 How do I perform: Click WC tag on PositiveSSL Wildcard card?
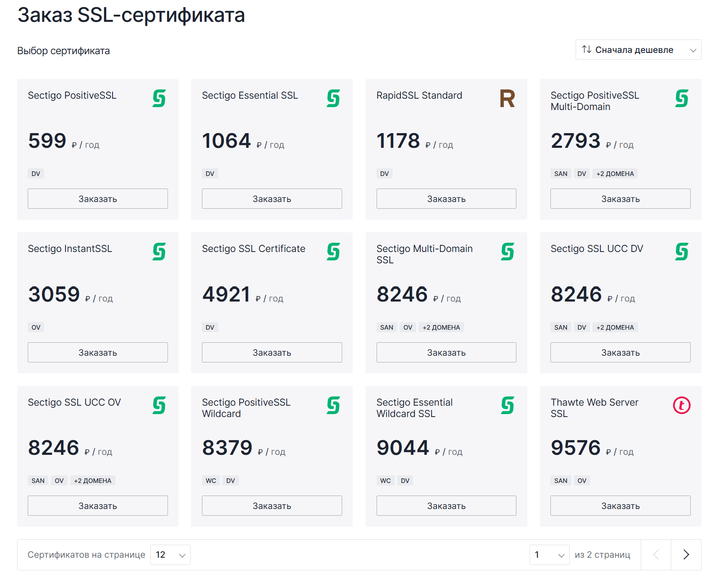211,480
